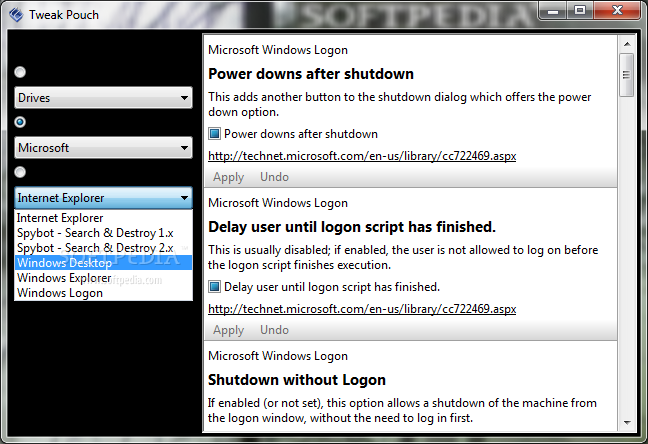Select the radio button above Microsoft dropdown
This screenshot has height=444, width=648.
coord(20,122)
